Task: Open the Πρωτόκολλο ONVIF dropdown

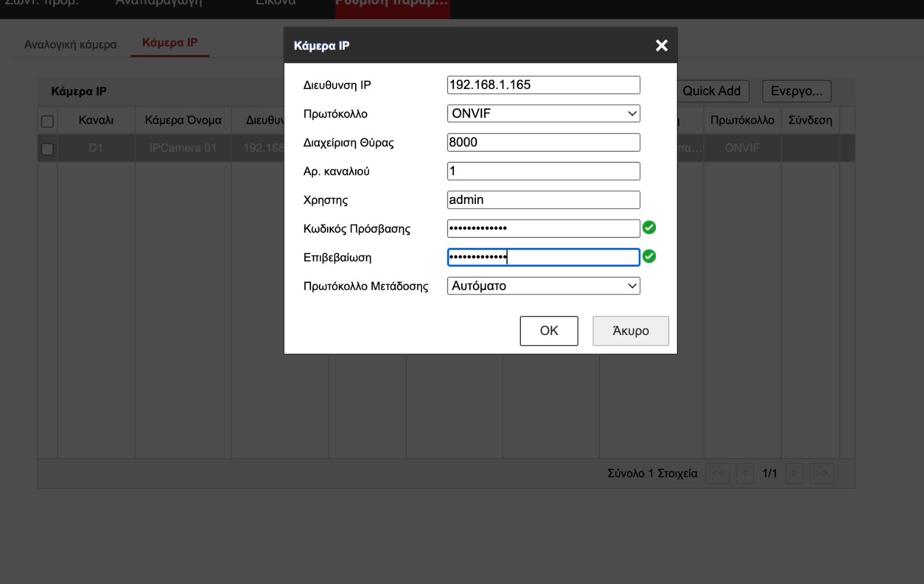Action: (543, 113)
